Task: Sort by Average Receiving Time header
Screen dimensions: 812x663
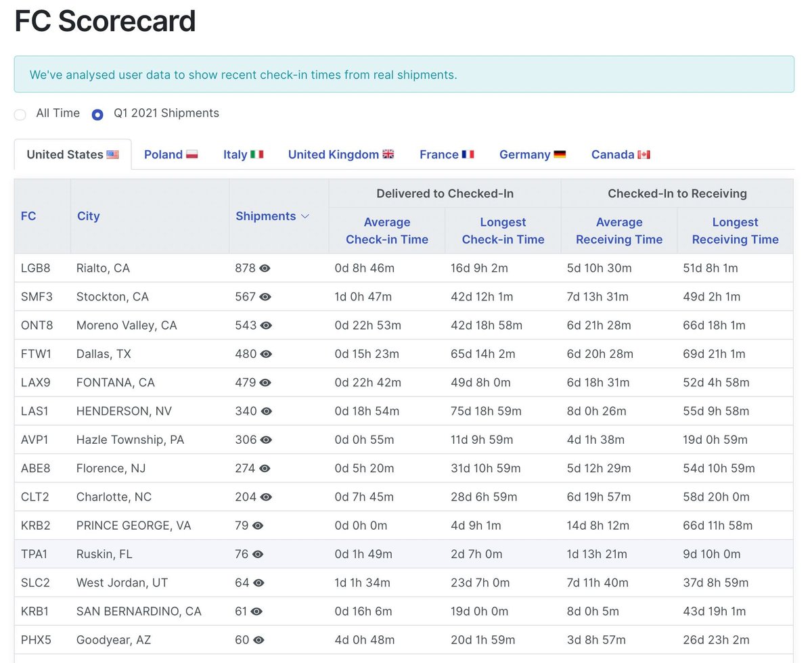Action: [x=619, y=231]
